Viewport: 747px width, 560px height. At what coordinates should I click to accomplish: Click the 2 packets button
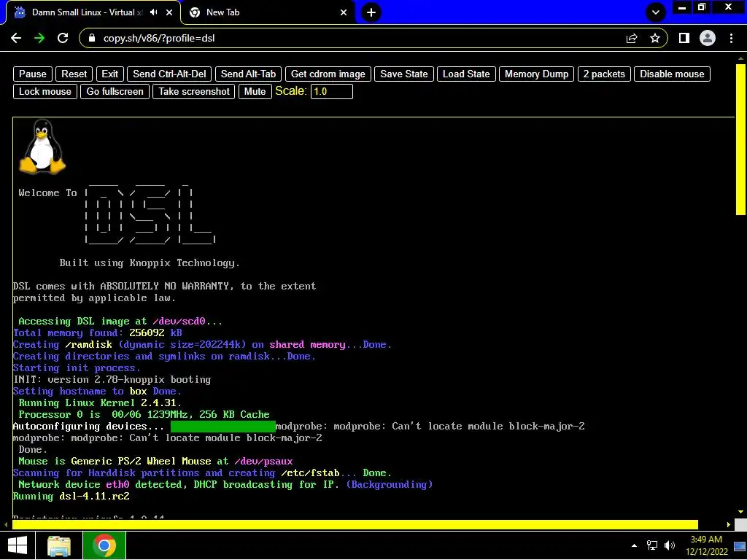(604, 74)
